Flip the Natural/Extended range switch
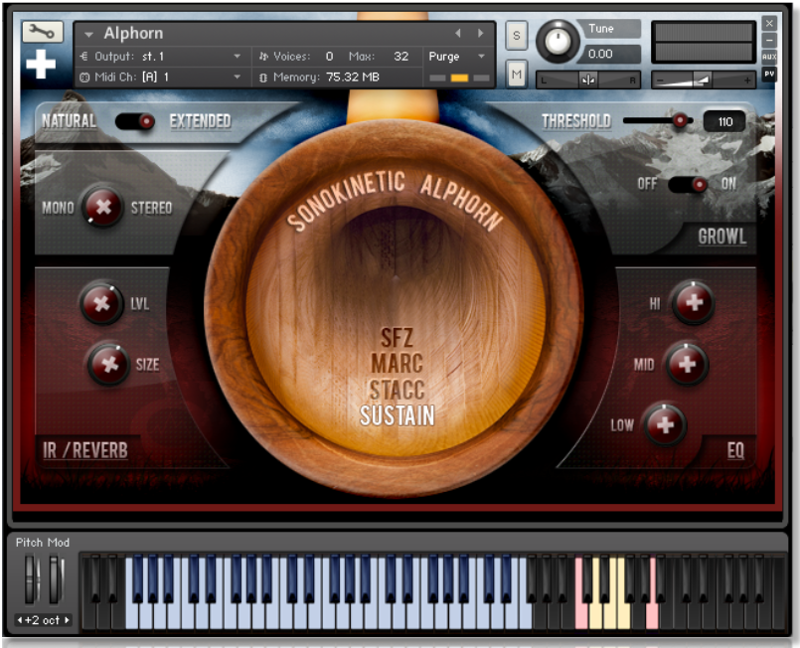The image size is (800, 648). (x=135, y=121)
